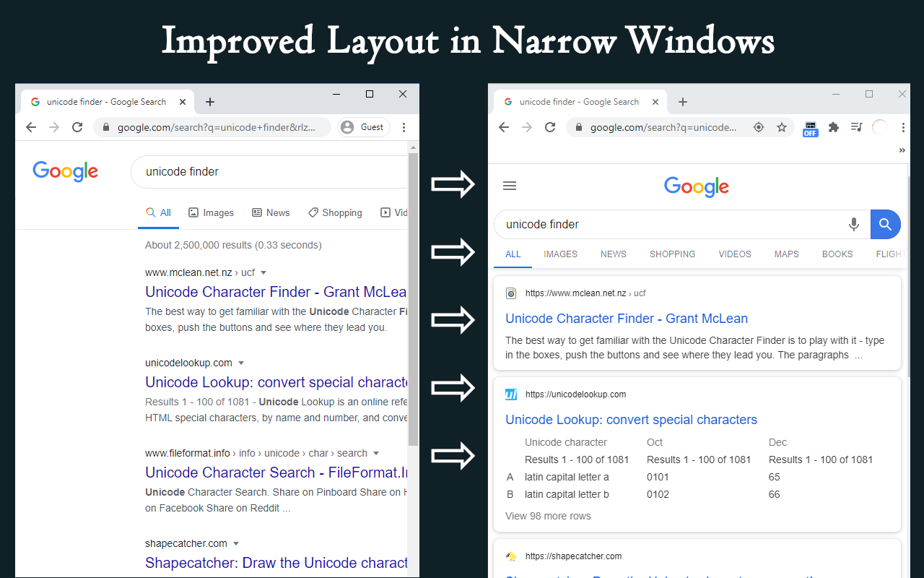The width and height of the screenshot is (924, 578).
Task: Click shapecatcher favicon in right window
Action: (x=511, y=556)
